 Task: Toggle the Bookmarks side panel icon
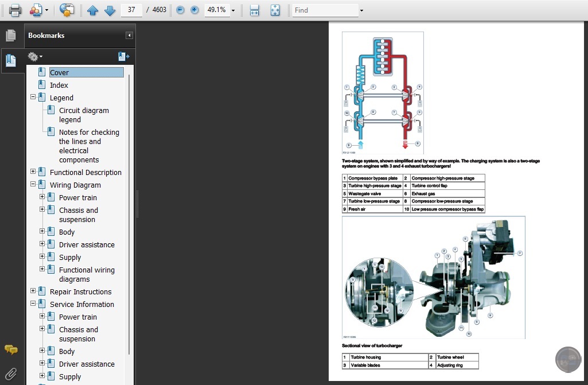pos(11,60)
